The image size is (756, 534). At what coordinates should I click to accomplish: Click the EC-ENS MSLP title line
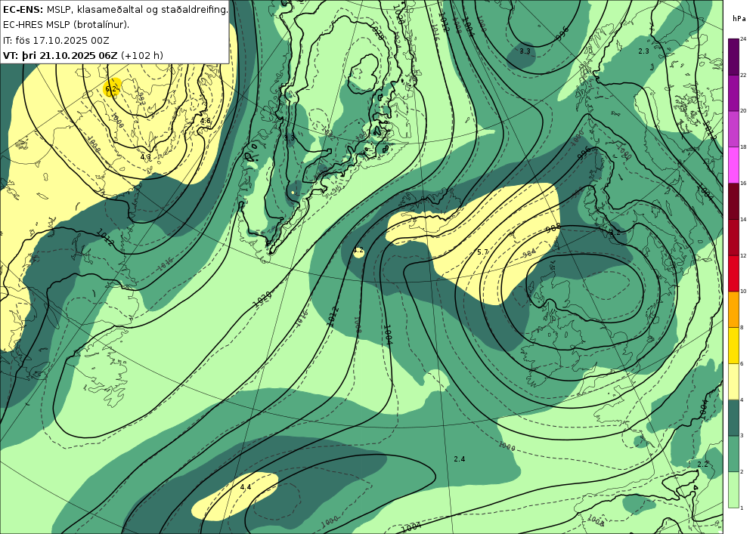(115, 9)
